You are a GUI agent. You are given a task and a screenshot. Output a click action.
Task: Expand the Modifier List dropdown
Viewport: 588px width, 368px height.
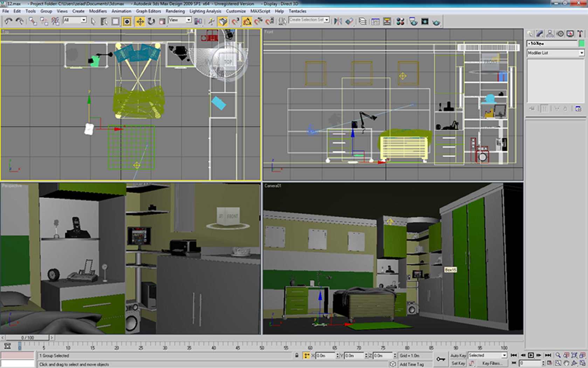556,53
